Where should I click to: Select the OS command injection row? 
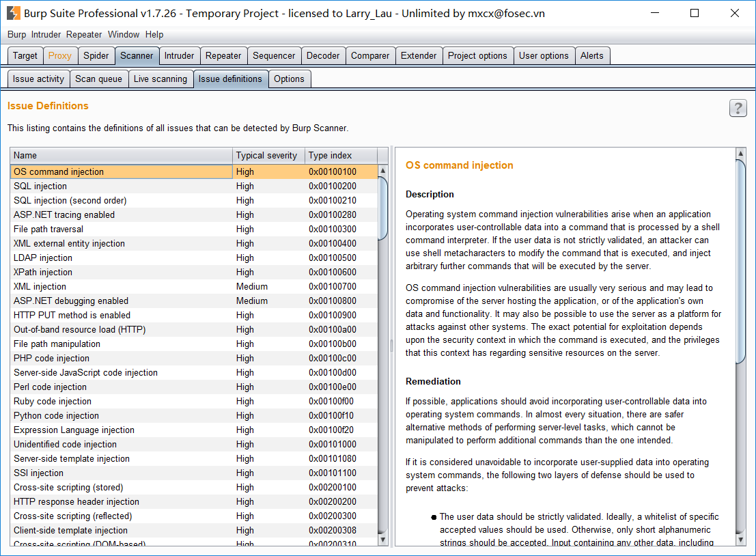194,171
